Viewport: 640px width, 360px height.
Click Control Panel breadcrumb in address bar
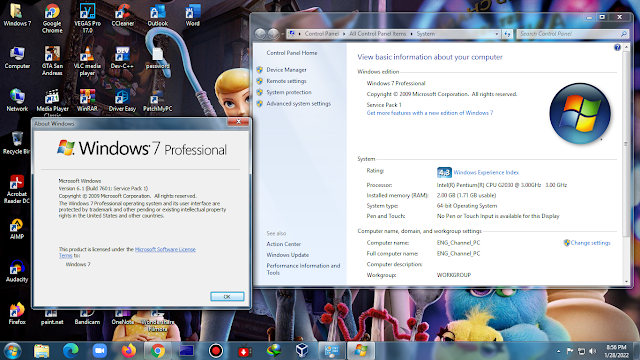point(322,34)
